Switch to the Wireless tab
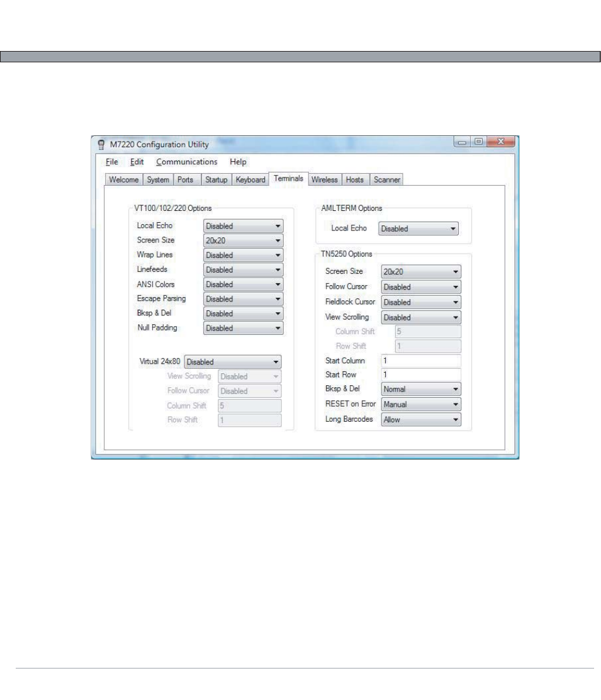 [x=325, y=180]
